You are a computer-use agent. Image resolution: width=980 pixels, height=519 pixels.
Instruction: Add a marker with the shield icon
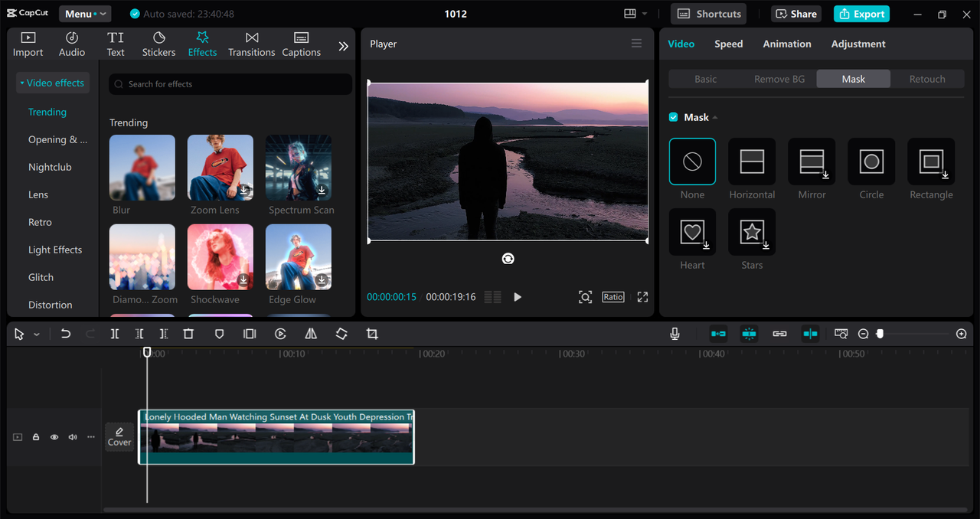coord(219,334)
